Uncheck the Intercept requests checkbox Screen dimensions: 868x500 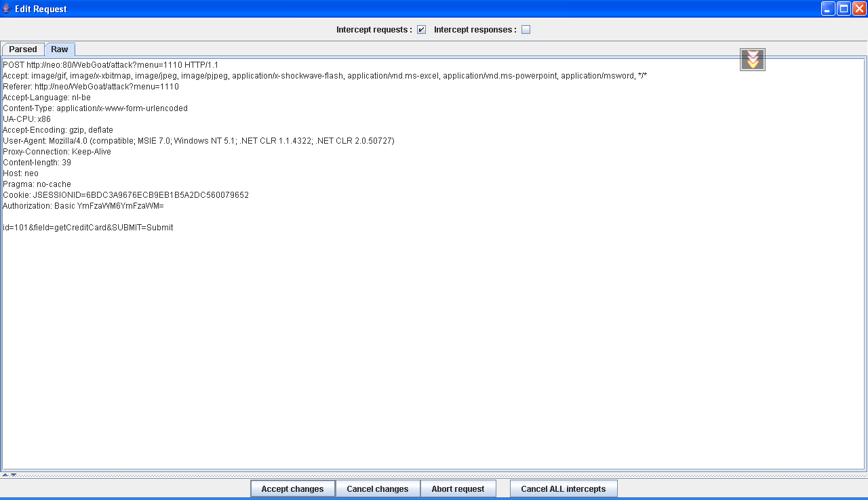(x=421, y=30)
